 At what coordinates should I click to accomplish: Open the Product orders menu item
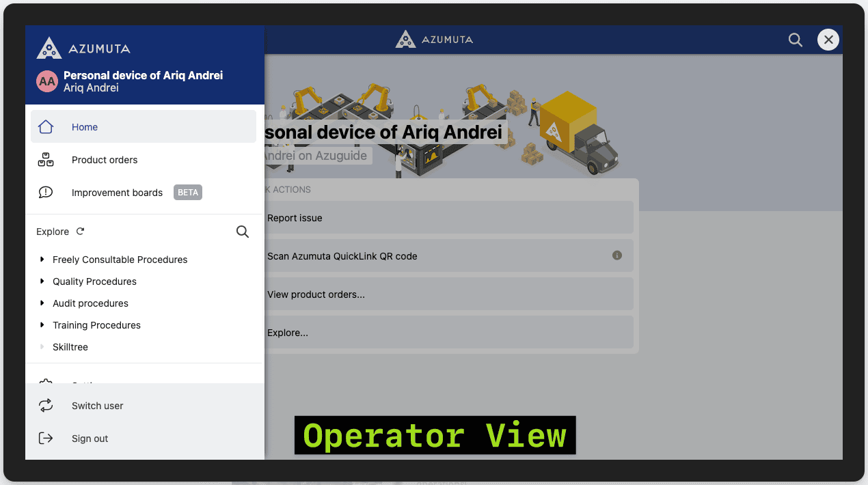(105, 160)
